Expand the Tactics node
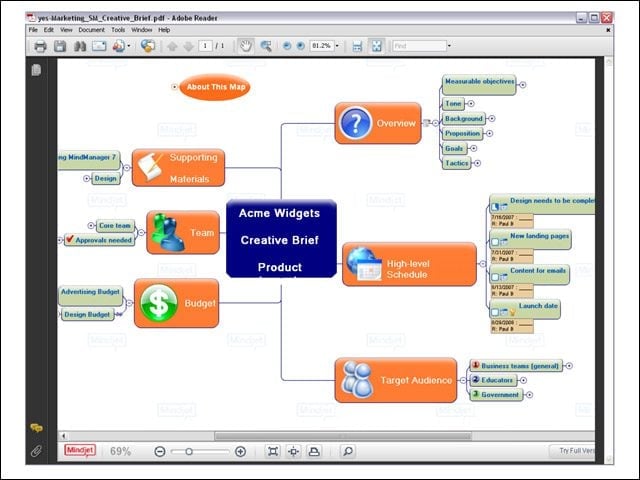 click(x=477, y=163)
